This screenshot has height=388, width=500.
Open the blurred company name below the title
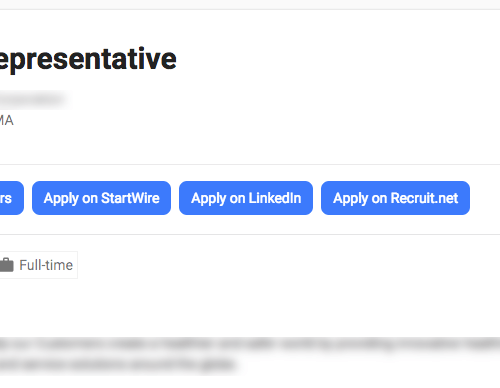coord(33,100)
